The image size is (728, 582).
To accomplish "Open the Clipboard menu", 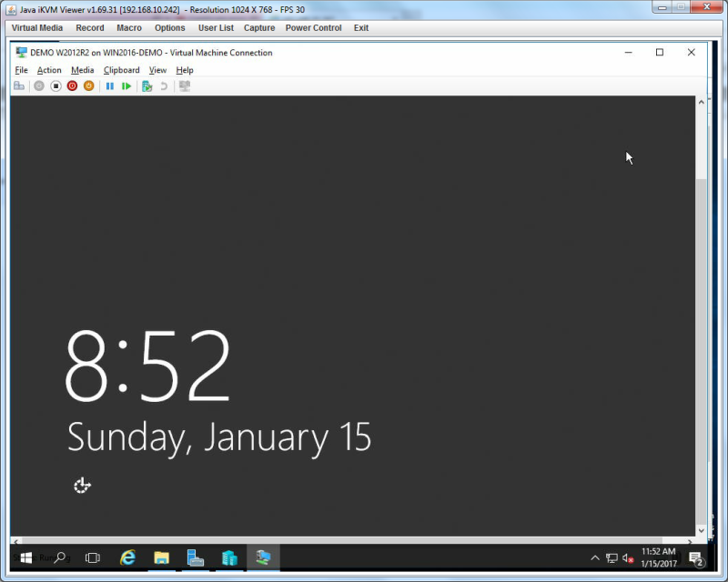I will (x=122, y=70).
